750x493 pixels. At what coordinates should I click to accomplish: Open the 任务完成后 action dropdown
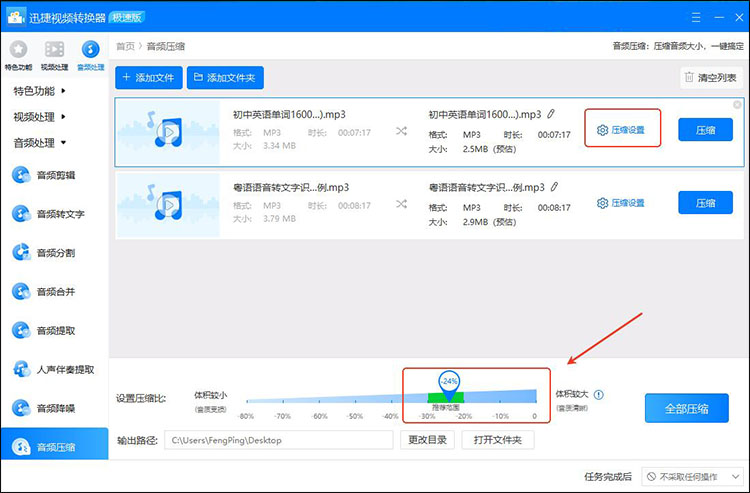[x=692, y=477]
